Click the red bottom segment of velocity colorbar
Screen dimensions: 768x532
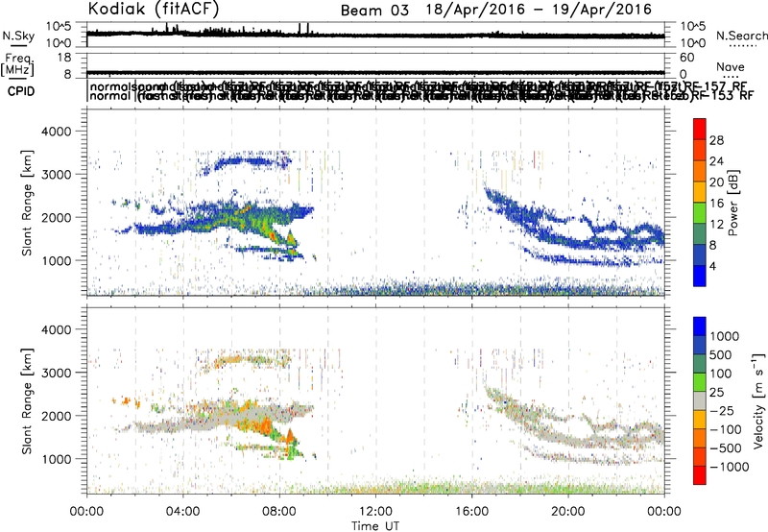[x=700, y=475]
